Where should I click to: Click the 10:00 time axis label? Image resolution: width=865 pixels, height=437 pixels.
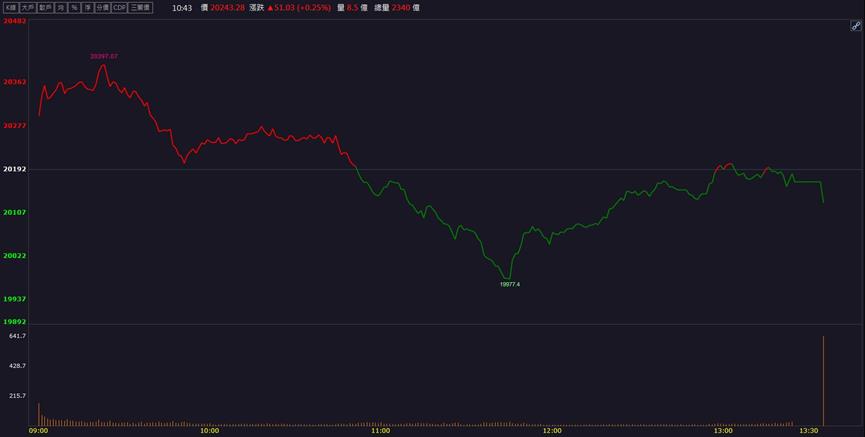(209, 431)
